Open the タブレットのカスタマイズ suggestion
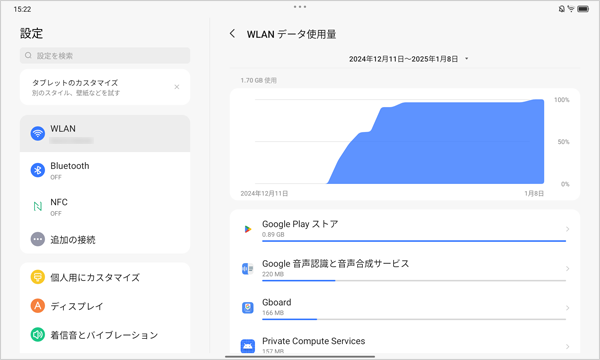The width and height of the screenshot is (600, 360). point(105,87)
